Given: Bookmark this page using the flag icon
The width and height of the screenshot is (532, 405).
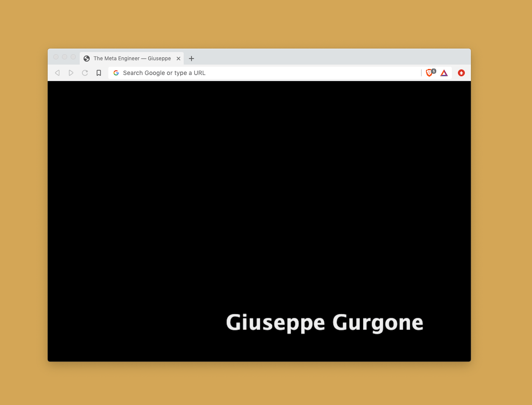Looking at the screenshot, I should [98, 73].
